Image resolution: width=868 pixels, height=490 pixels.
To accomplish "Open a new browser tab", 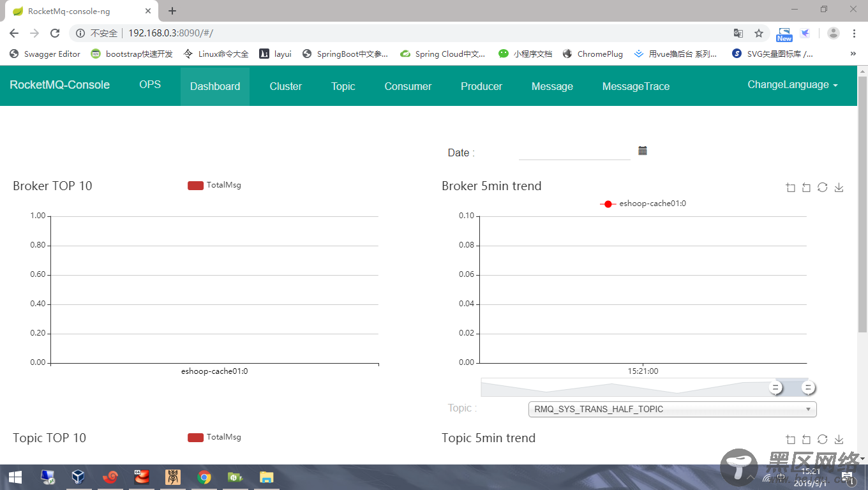I will tap(172, 11).
